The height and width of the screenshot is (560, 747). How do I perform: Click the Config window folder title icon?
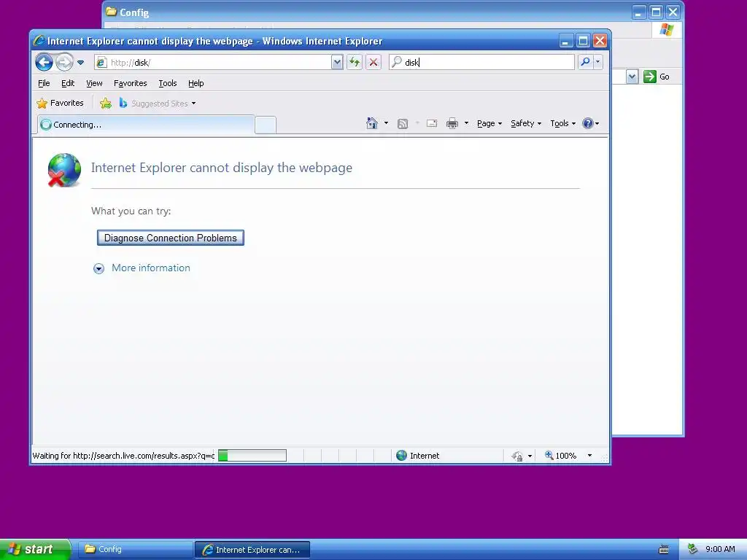112,12
